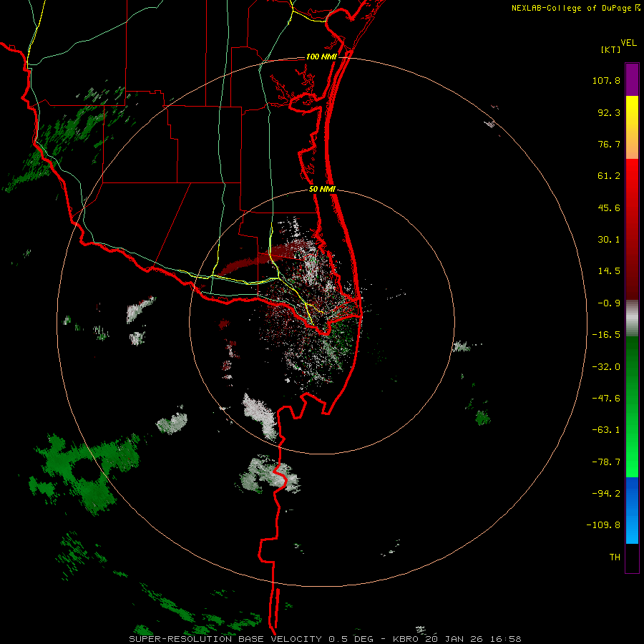
Task: Click the 14.5 velocity legend value
Action: click(609, 271)
